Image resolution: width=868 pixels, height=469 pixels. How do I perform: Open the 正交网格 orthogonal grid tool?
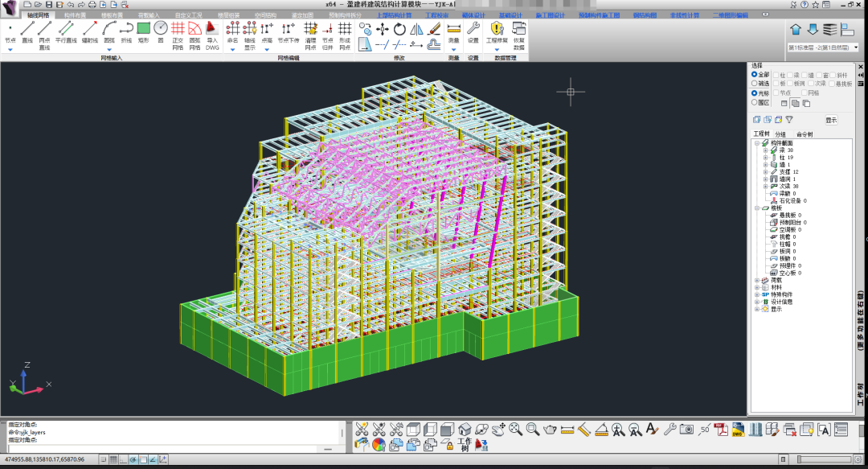click(178, 36)
